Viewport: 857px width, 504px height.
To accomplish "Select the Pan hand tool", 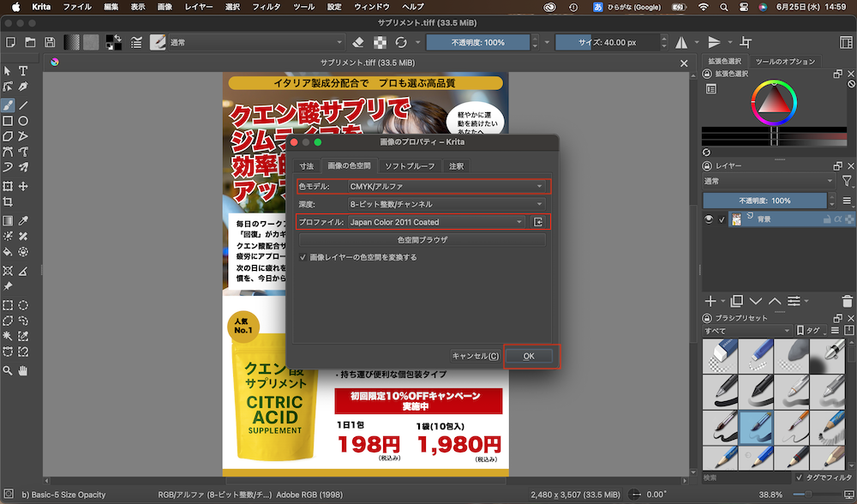I will [x=23, y=370].
